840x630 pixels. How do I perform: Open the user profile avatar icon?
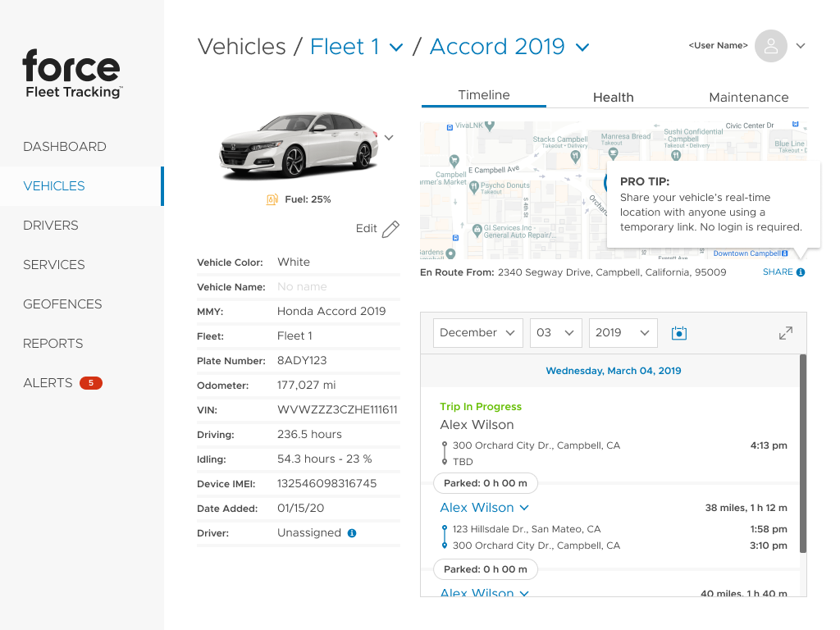770,46
